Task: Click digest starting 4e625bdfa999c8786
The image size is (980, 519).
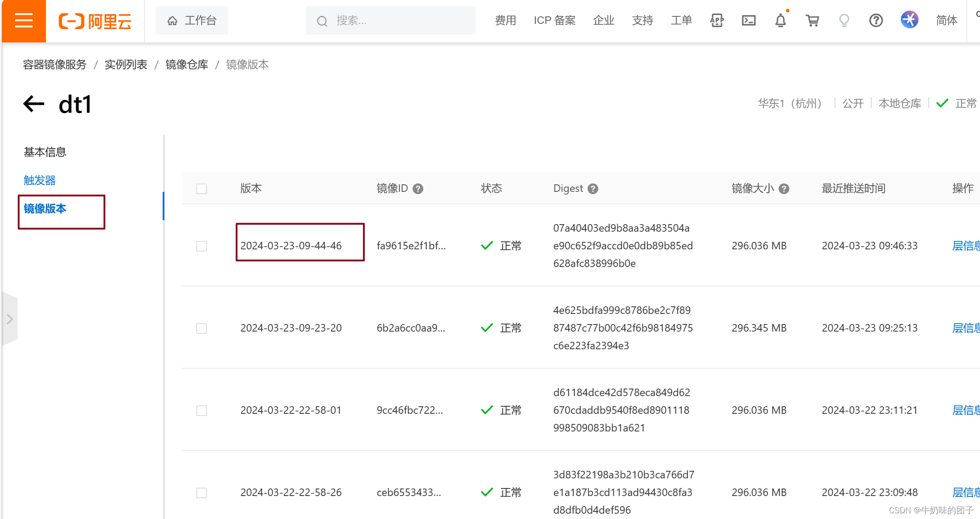Action: [x=623, y=328]
